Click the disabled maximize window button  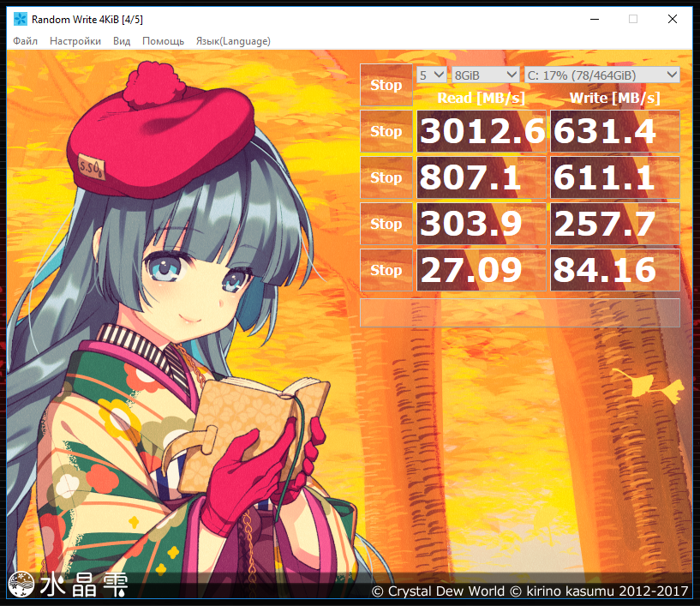coord(633,19)
